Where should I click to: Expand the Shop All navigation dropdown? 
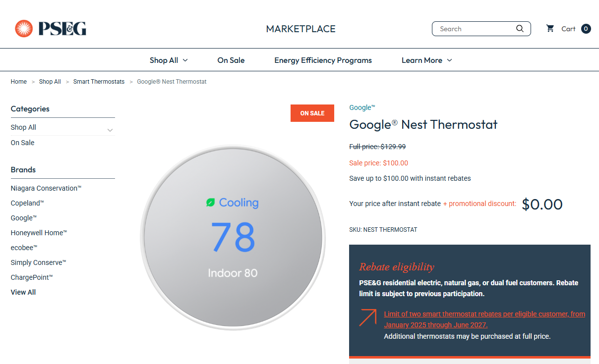click(169, 60)
